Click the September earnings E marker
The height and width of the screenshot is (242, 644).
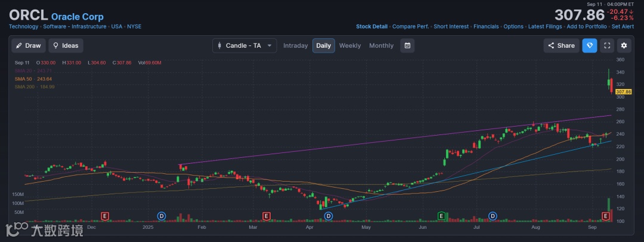tap(605, 216)
